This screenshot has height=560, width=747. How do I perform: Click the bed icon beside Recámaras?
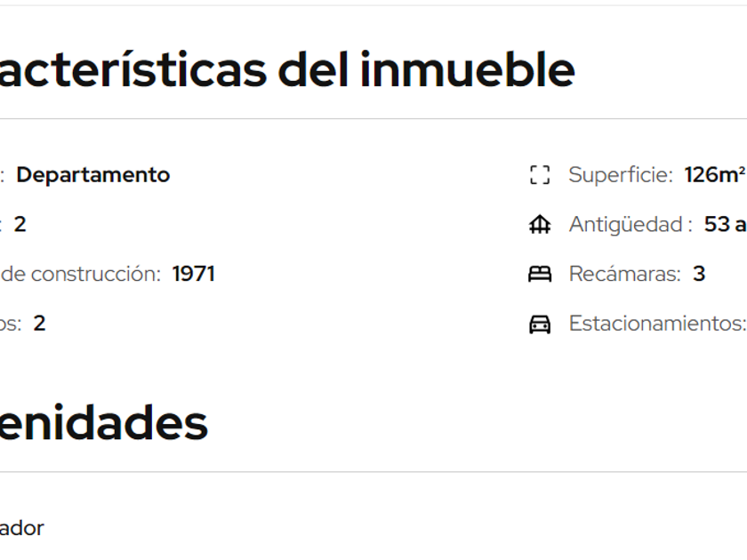click(x=539, y=274)
